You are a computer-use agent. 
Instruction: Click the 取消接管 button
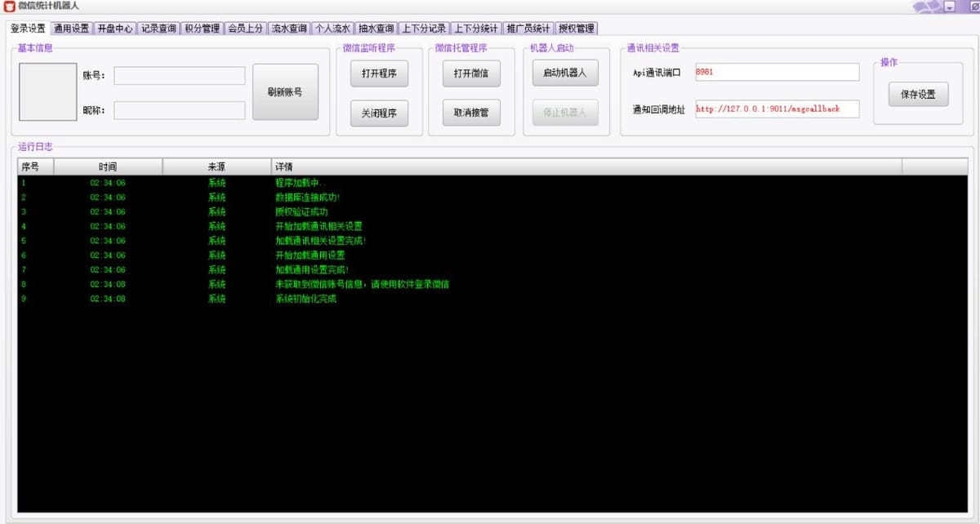tap(472, 113)
